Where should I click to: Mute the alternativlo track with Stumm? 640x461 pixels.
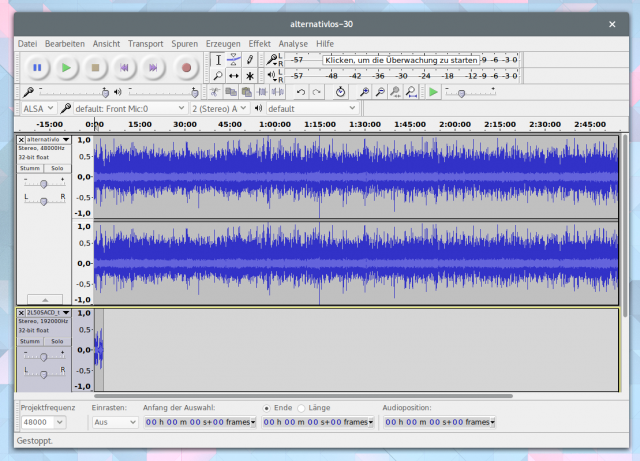pyautogui.click(x=30, y=168)
